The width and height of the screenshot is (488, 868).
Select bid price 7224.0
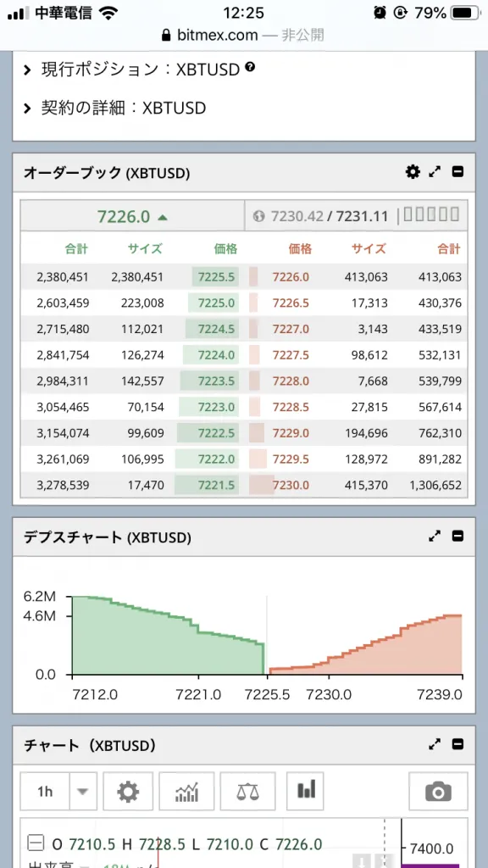click(216, 355)
